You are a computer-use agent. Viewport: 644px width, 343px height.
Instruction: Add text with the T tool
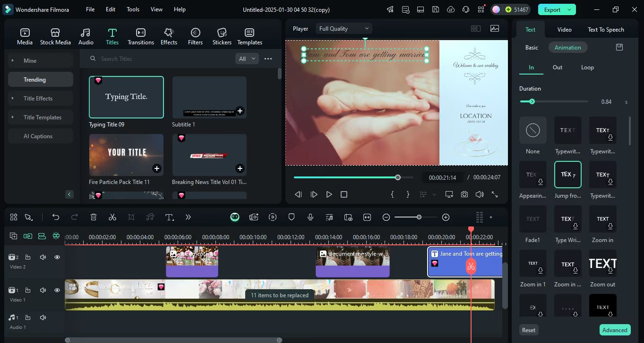(169, 217)
